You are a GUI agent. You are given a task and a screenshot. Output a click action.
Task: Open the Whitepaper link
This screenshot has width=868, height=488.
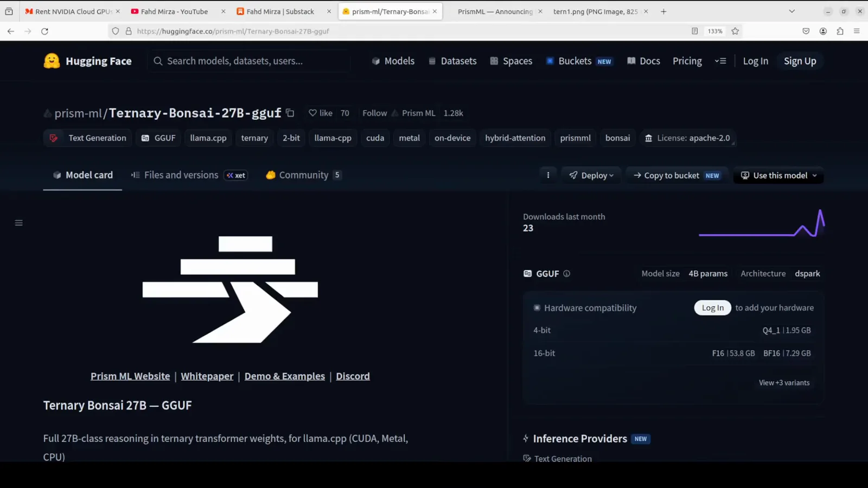click(207, 376)
